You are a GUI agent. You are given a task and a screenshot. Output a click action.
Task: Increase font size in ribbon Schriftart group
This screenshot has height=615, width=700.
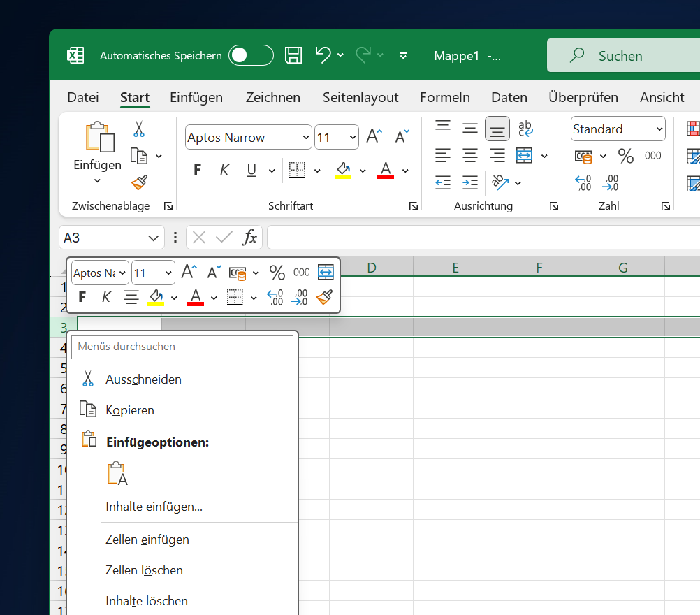pyautogui.click(x=374, y=136)
